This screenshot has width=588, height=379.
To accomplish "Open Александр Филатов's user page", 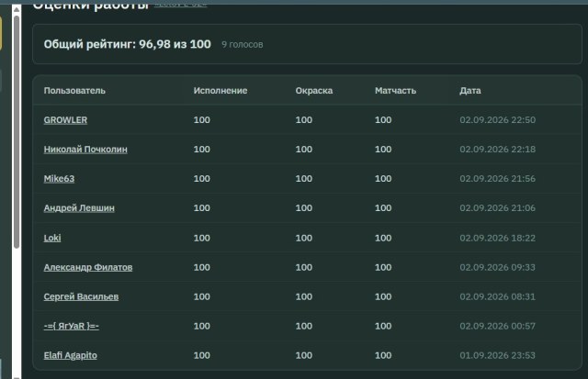I will tap(88, 267).
